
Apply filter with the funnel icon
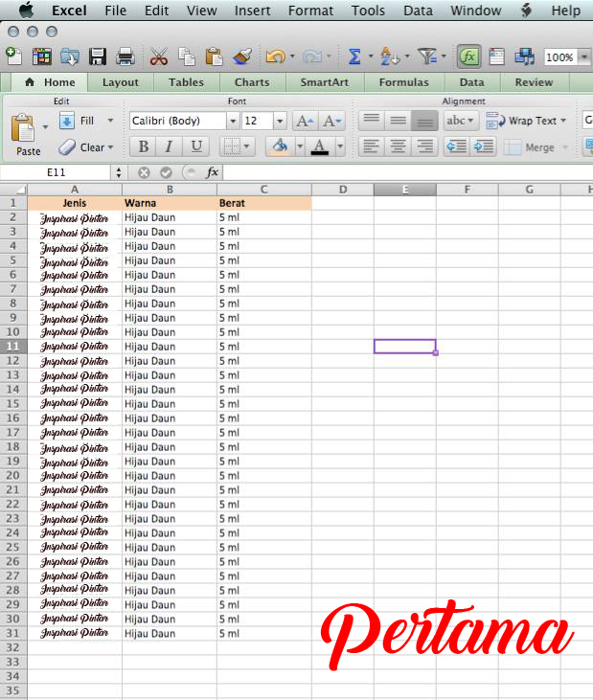pos(427,56)
